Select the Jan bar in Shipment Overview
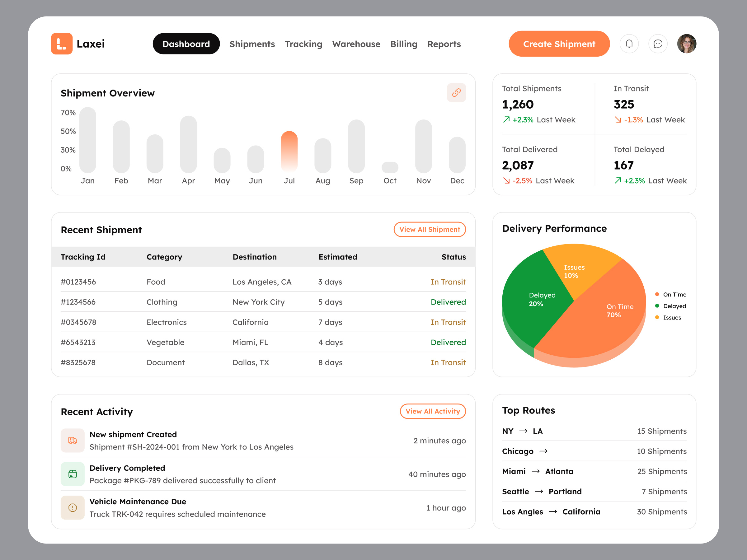Viewport: 747px width, 560px height. click(x=87, y=140)
